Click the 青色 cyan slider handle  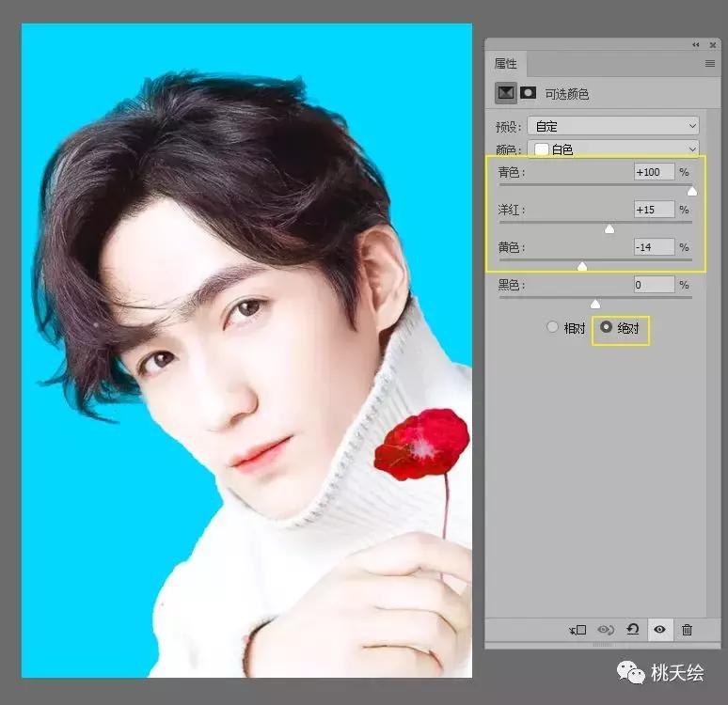click(691, 191)
